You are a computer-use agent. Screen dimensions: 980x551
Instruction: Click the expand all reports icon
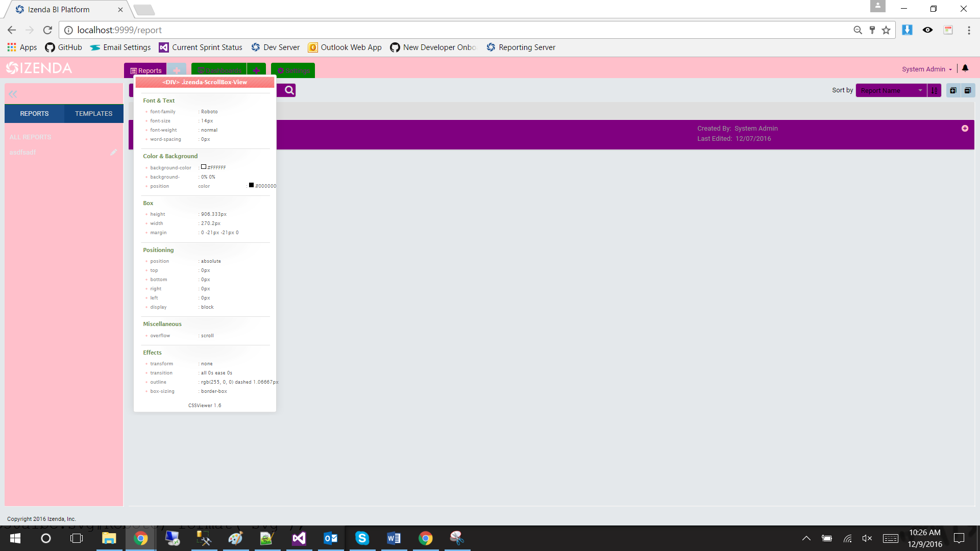click(953, 90)
